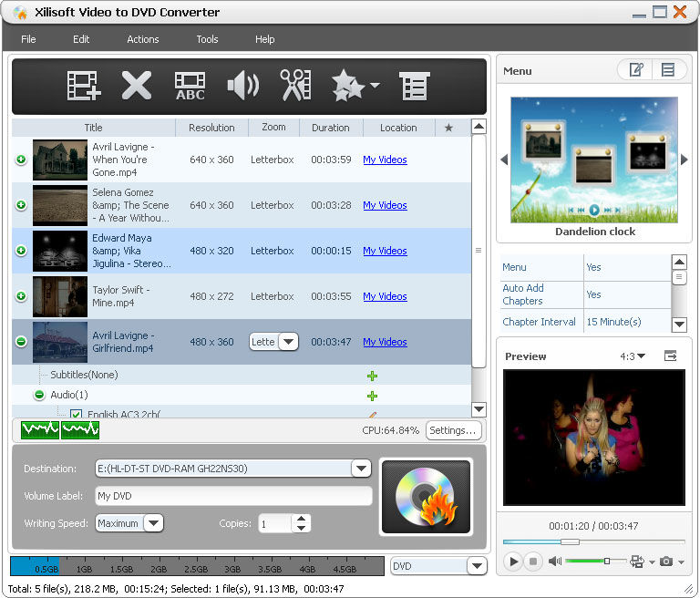Add an audio track with green plus

click(x=372, y=396)
